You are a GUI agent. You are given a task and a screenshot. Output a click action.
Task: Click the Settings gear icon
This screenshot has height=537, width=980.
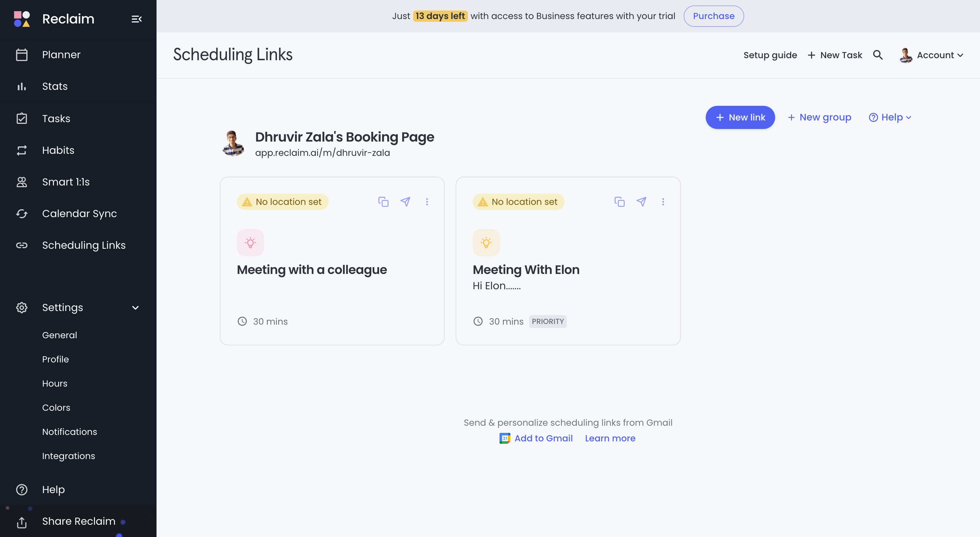pyautogui.click(x=22, y=308)
